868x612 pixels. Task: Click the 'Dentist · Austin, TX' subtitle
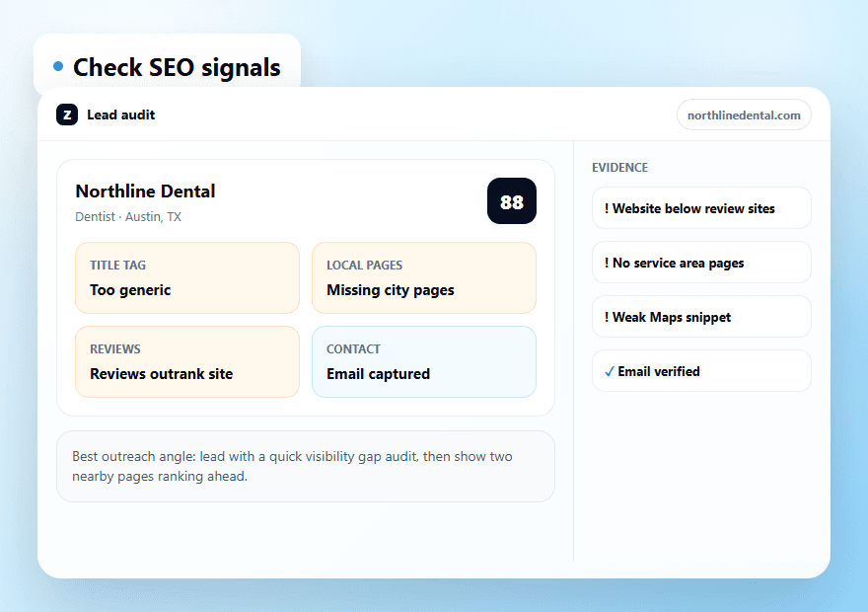pyautogui.click(x=128, y=216)
